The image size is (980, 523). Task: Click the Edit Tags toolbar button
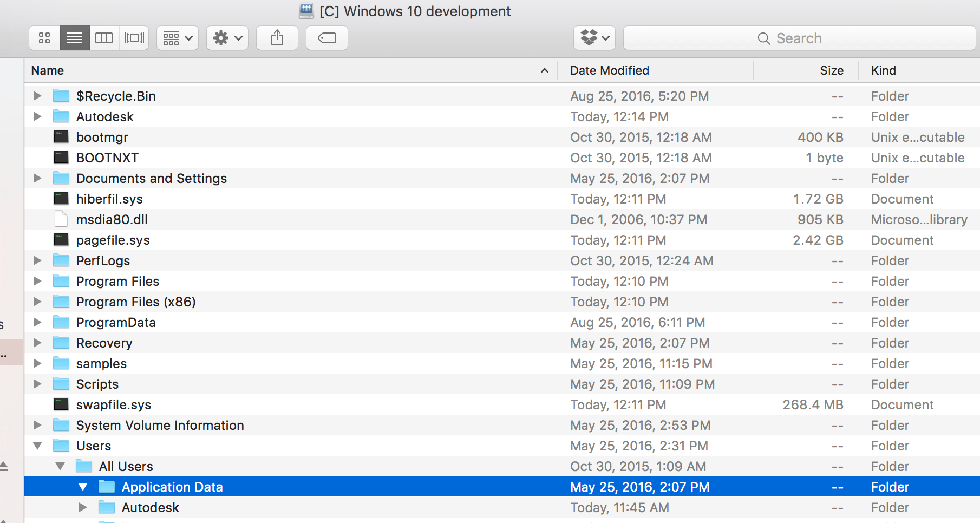(x=327, y=38)
